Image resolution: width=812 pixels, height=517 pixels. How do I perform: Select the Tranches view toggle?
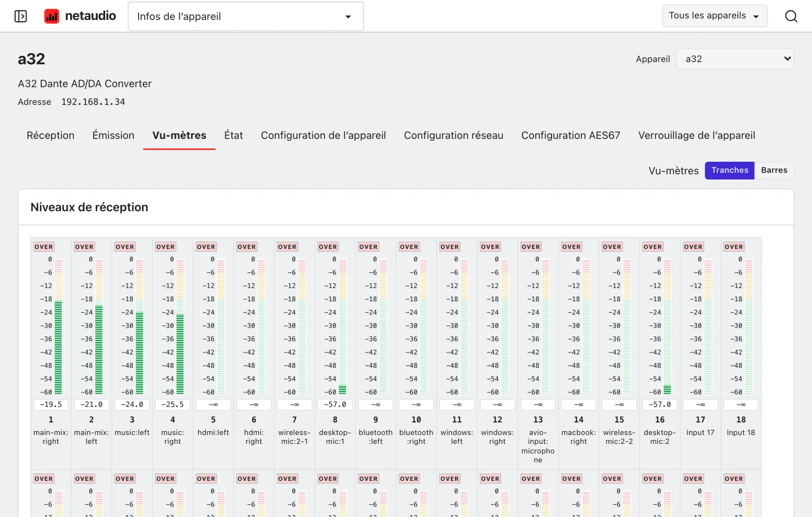(x=730, y=170)
